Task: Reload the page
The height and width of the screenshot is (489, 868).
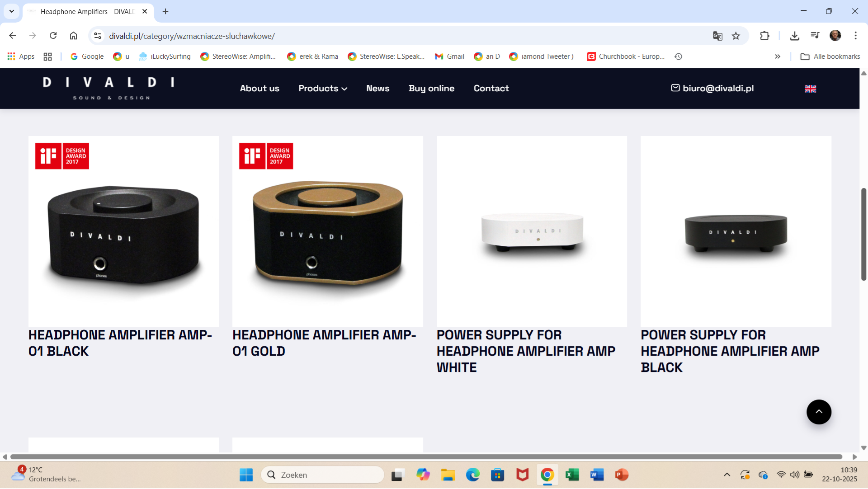Action: 53,36
